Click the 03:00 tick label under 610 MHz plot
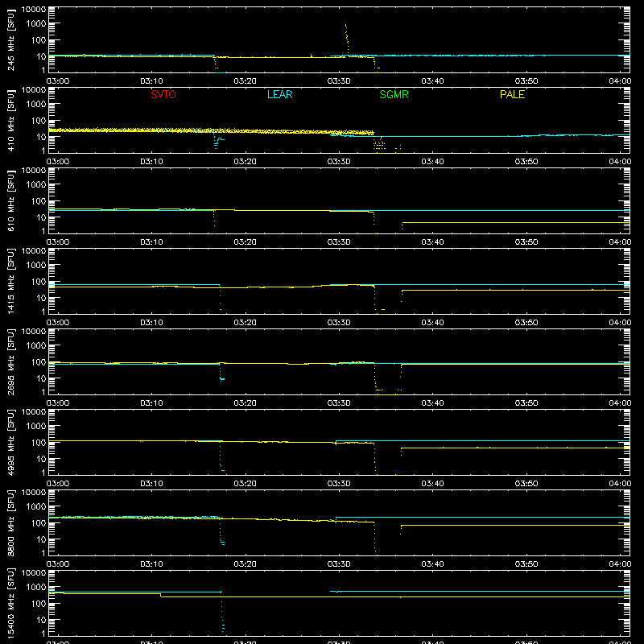The width and height of the screenshot is (644, 644). click(58, 242)
